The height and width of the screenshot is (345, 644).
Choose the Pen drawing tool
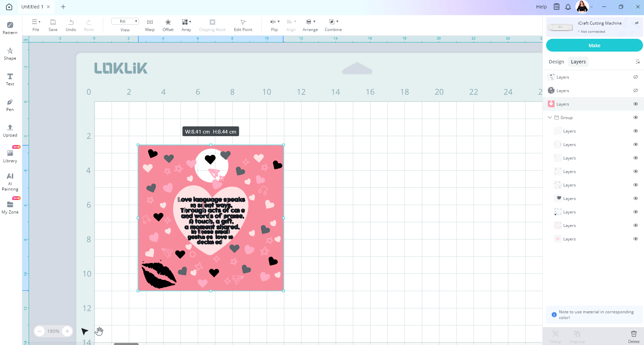[x=10, y=105]
